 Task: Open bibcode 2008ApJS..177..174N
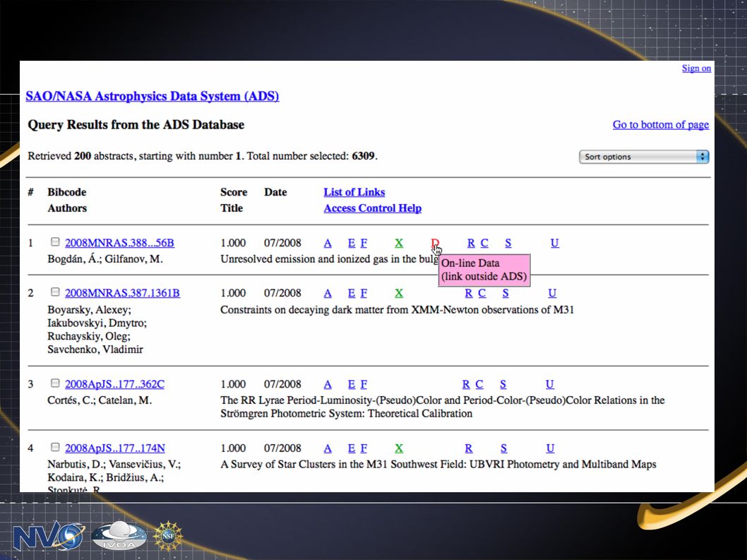115,448
